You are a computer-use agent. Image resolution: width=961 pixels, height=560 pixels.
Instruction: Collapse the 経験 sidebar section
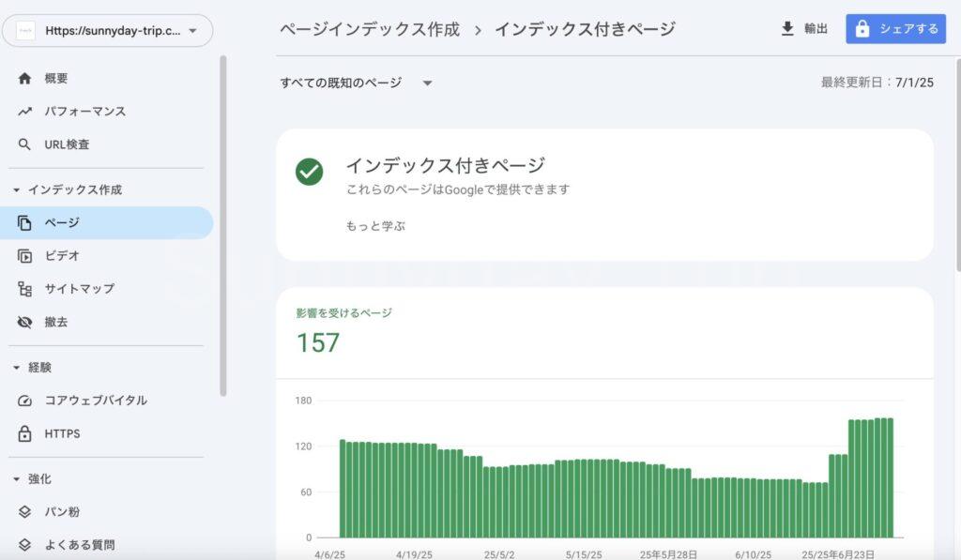coord(17,368)
